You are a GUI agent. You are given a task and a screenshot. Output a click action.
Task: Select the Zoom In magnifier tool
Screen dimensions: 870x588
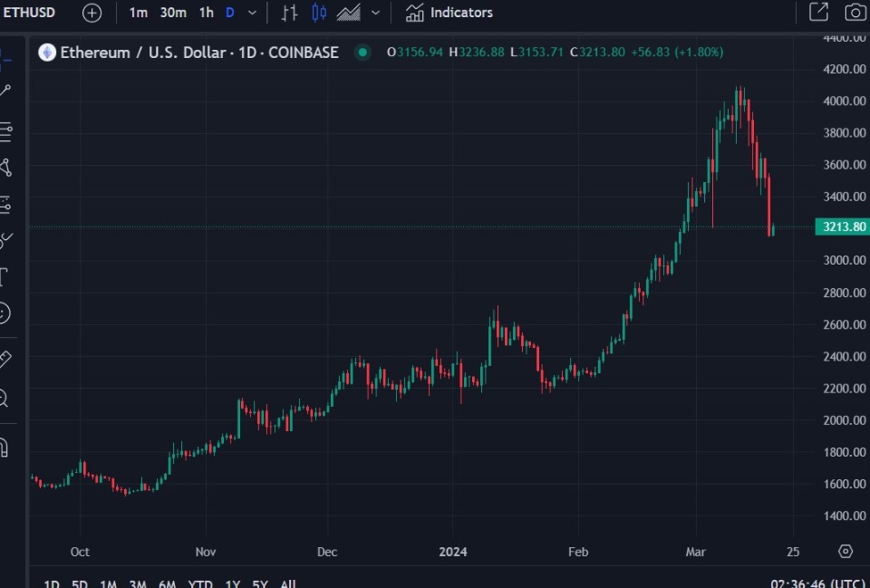click(9, 398)
